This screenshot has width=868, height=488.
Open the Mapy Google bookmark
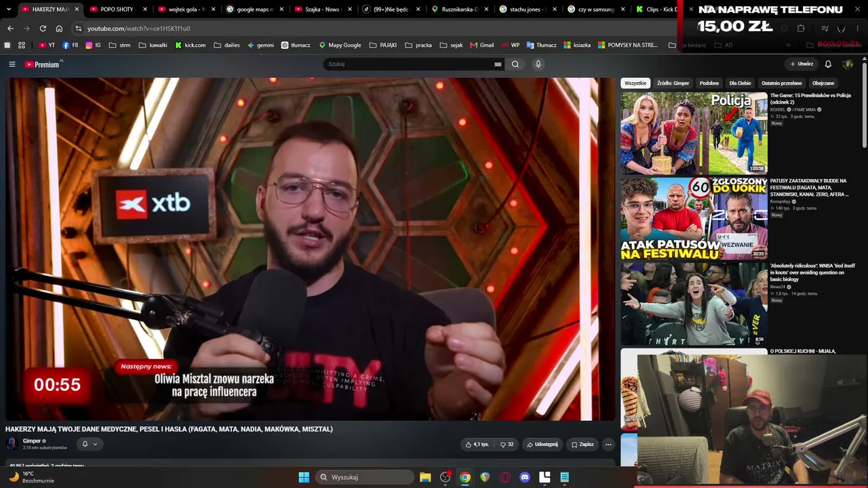coord(340,45)
